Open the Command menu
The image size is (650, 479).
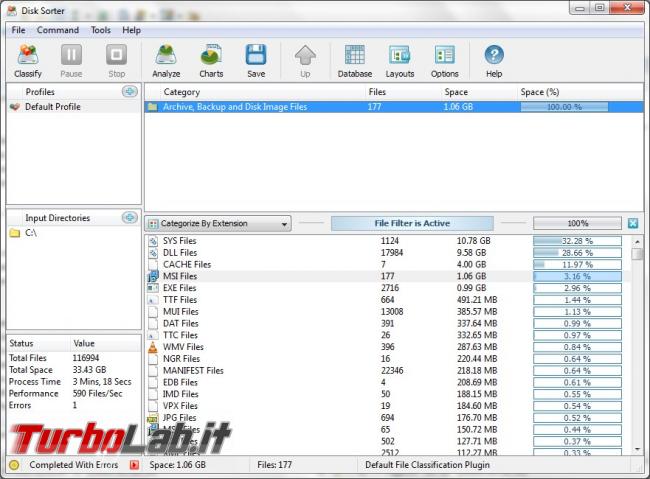pos(58,30)
